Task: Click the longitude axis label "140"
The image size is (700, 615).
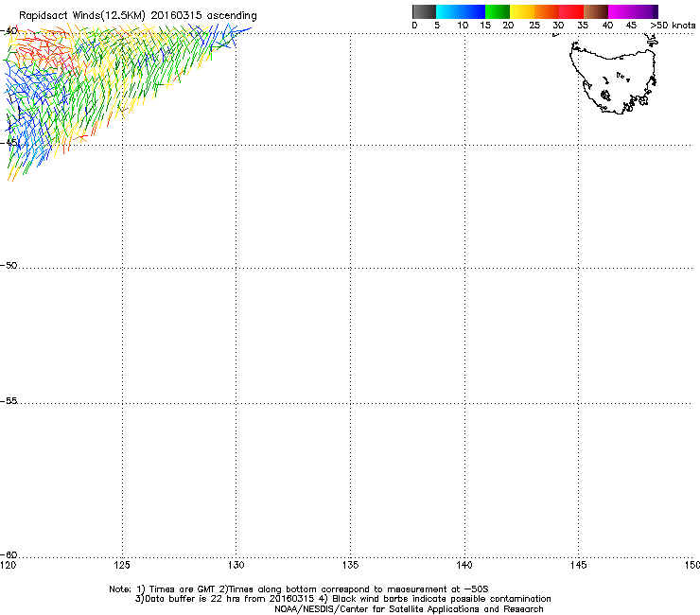Action: tap(464, 565)
